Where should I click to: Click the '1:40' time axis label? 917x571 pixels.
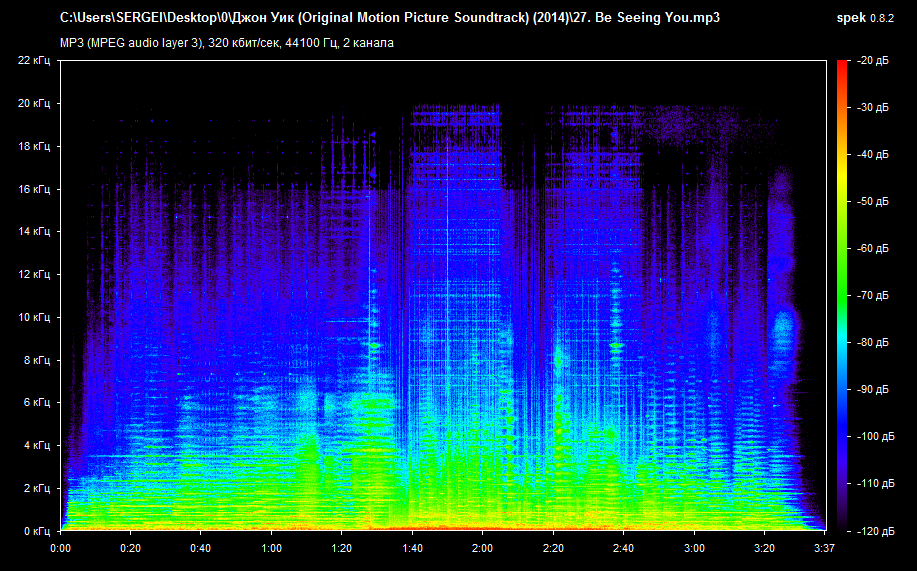tap(412, 549)
